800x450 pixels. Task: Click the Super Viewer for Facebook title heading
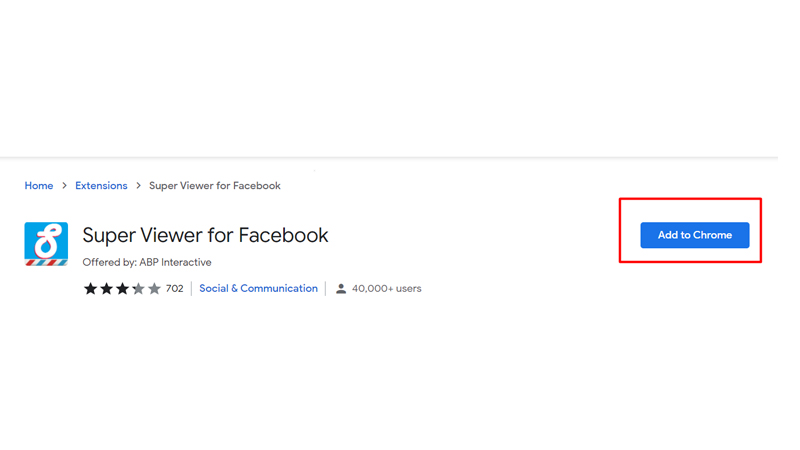click(x=205, y=235)
